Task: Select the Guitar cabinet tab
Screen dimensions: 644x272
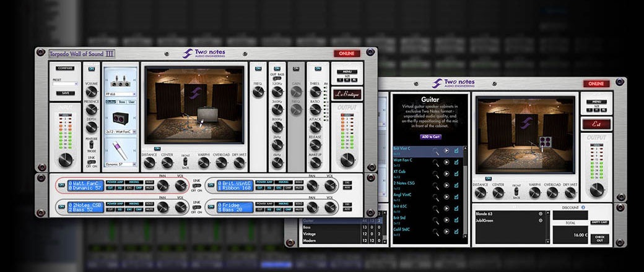Action: [110, 101]
